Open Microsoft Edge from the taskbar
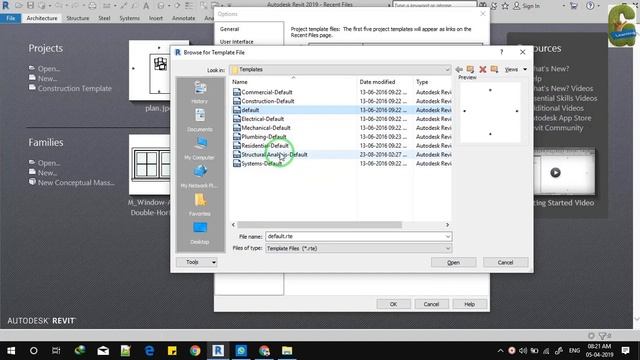 [x=149, y=351]
